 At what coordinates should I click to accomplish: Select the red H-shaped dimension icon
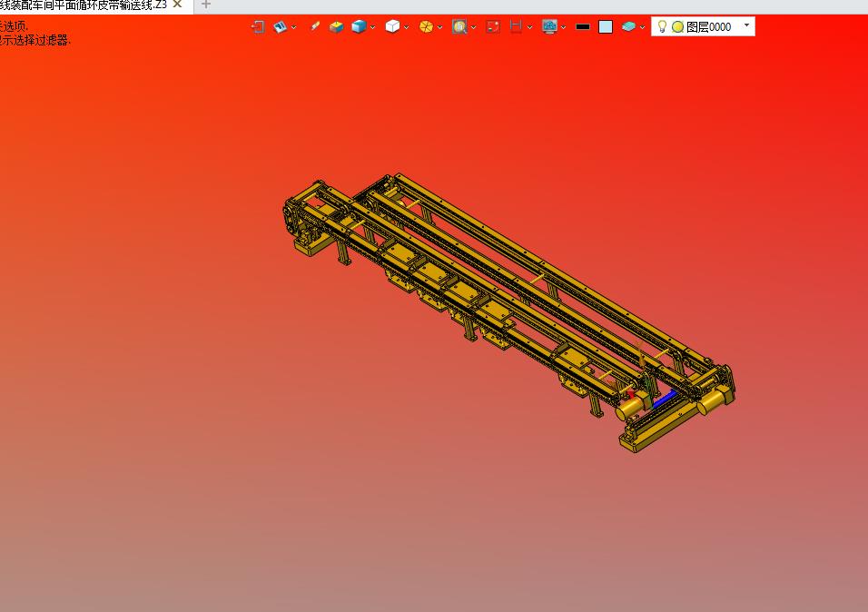516,26
